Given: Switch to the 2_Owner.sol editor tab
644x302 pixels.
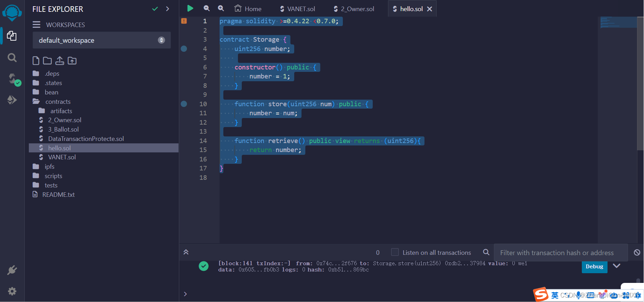Looking at the screenshot, I should click(354, 9).
